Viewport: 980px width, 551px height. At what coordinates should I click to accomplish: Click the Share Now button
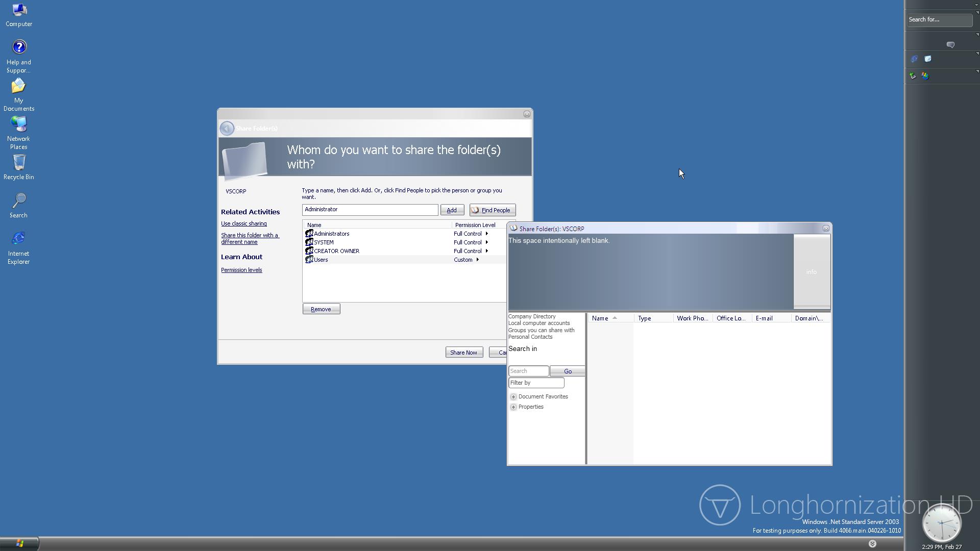(463, 353)
